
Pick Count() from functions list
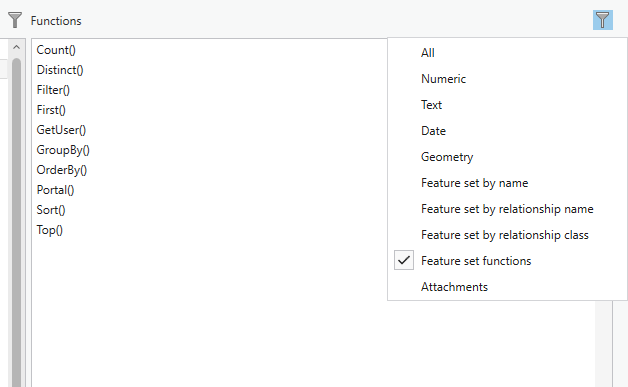56,50
